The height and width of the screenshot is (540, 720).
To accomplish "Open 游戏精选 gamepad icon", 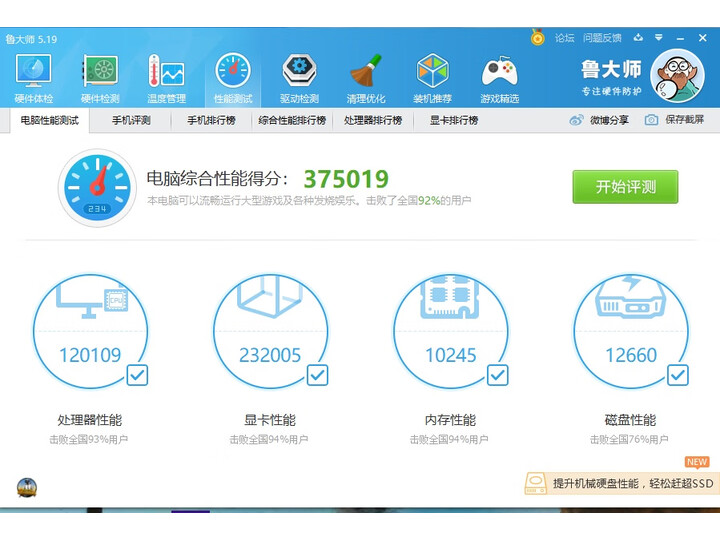I will click(x=500, y=71).
